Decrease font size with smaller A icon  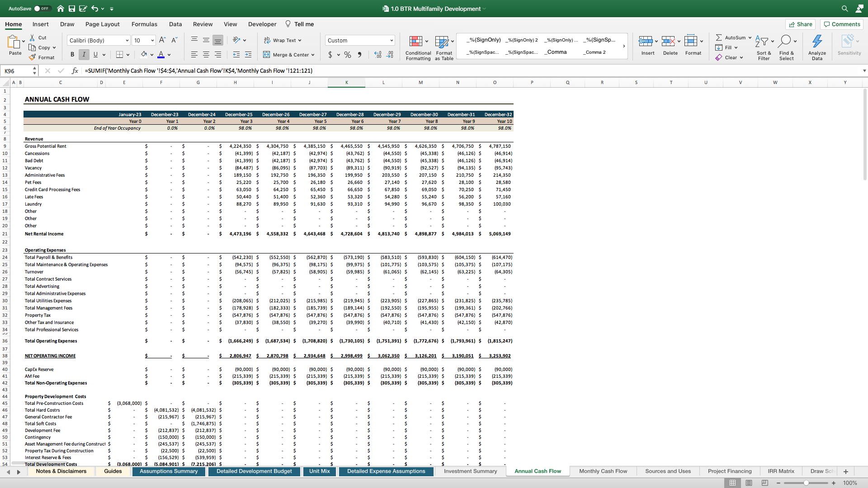point(175,40)
